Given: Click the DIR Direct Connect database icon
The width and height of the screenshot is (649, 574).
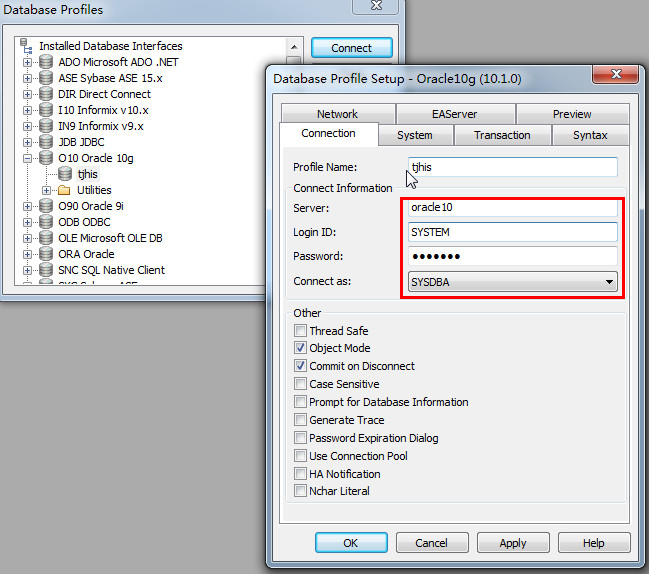Looking at the screenshot, I should click(x=46, y=94).
